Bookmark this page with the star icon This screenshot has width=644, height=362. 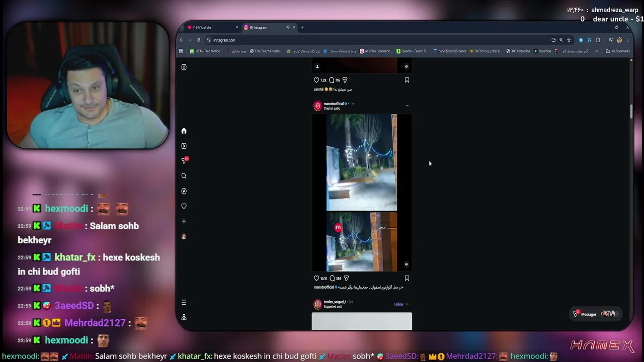(569, 40)
